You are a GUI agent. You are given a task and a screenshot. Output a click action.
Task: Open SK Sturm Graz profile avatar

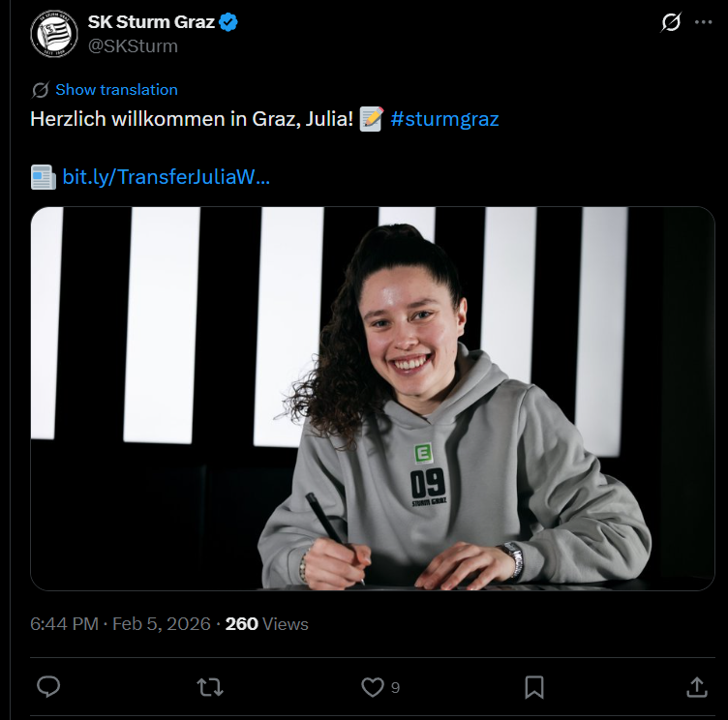[x=54, y=33]
